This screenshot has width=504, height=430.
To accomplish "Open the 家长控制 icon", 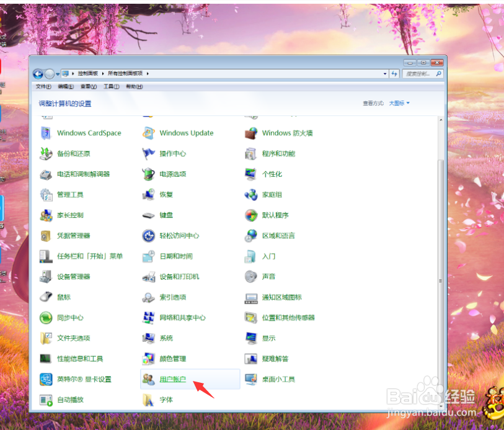I will [46, 215].
